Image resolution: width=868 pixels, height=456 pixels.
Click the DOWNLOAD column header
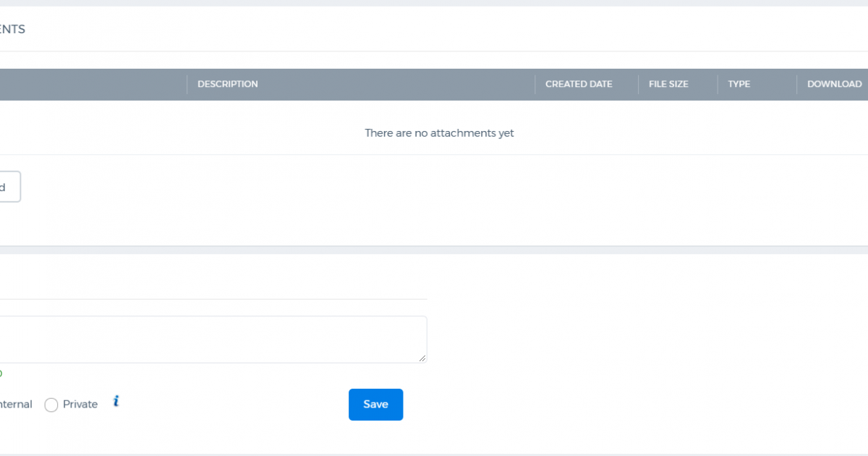pos(835,84)
